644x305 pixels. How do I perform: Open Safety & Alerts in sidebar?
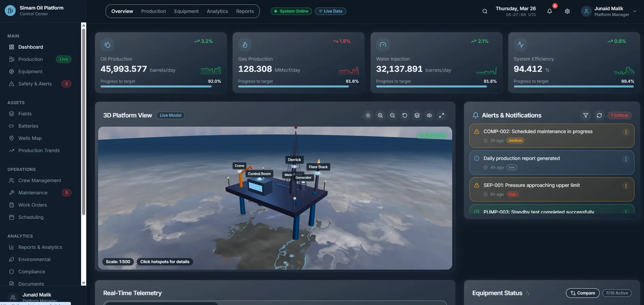(41, 84)
